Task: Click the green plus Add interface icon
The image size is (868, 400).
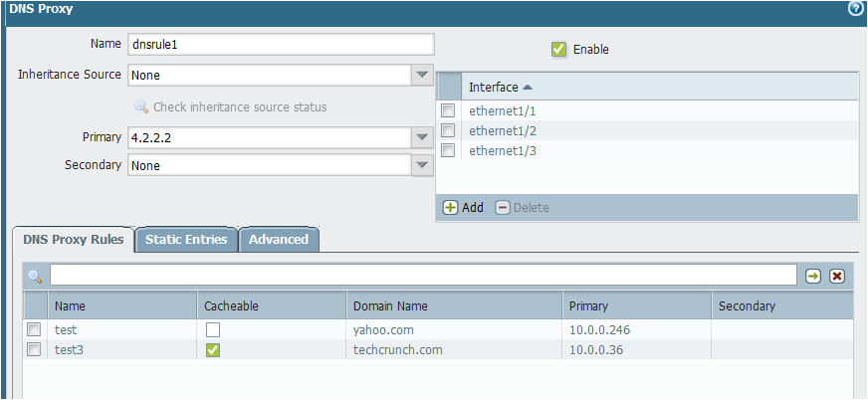Action: coord(450,207)
